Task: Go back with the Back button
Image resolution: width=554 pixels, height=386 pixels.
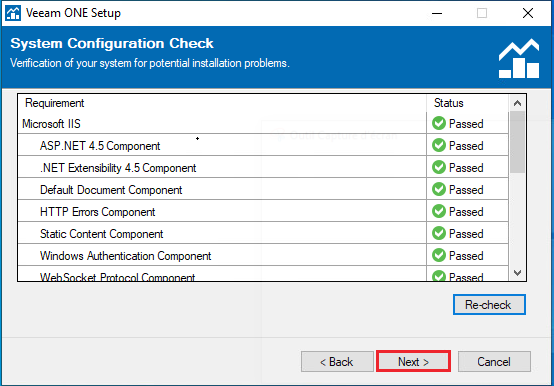Action: [337, 361]
